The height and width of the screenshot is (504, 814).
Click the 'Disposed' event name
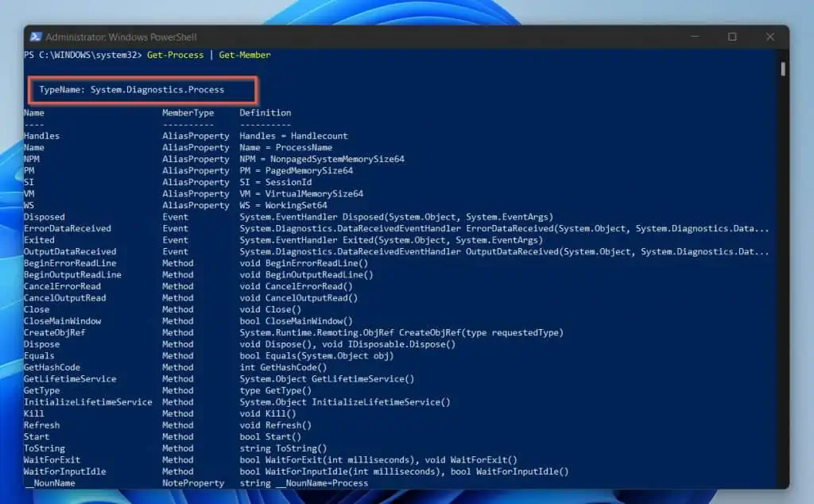pyautogui.click(x=45, y=217)
